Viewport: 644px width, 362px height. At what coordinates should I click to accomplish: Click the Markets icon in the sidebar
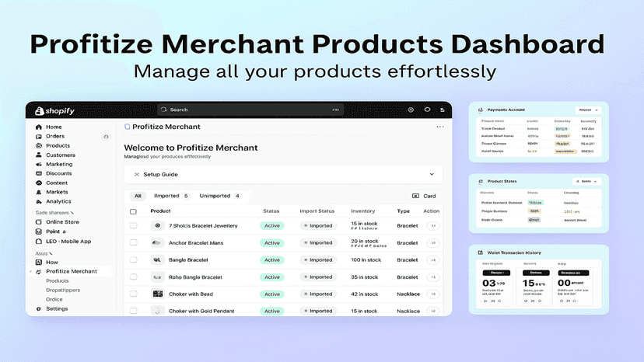[39, 192]
